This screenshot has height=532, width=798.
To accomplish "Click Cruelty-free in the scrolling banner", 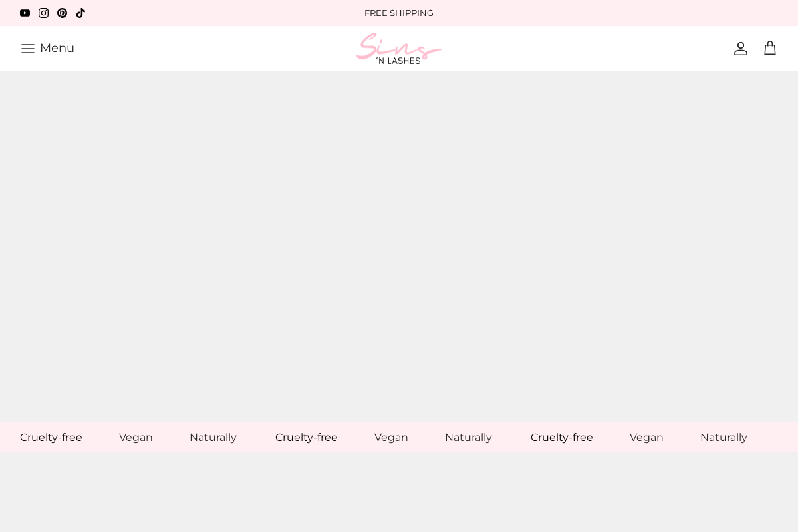I will (51, 437).
